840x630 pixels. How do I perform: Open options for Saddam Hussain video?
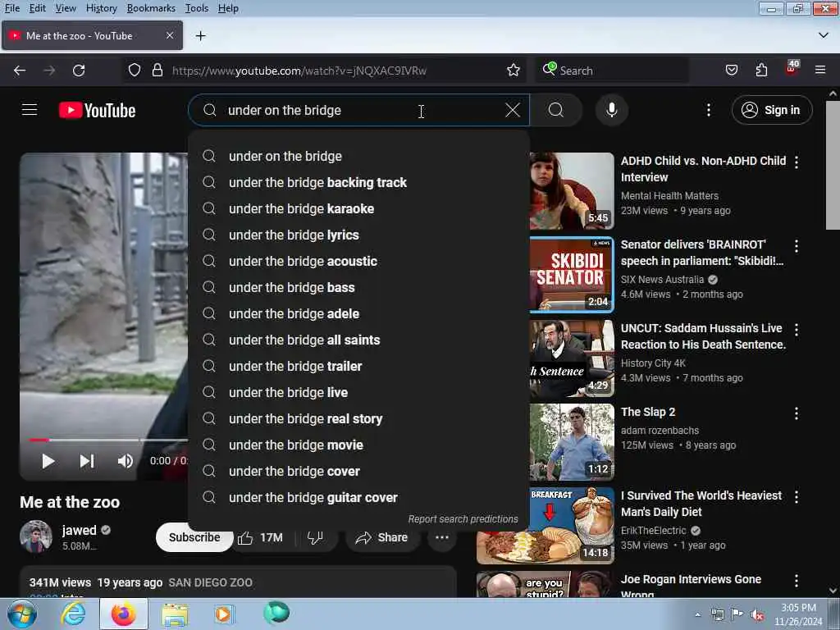click(x=797, y=330)
